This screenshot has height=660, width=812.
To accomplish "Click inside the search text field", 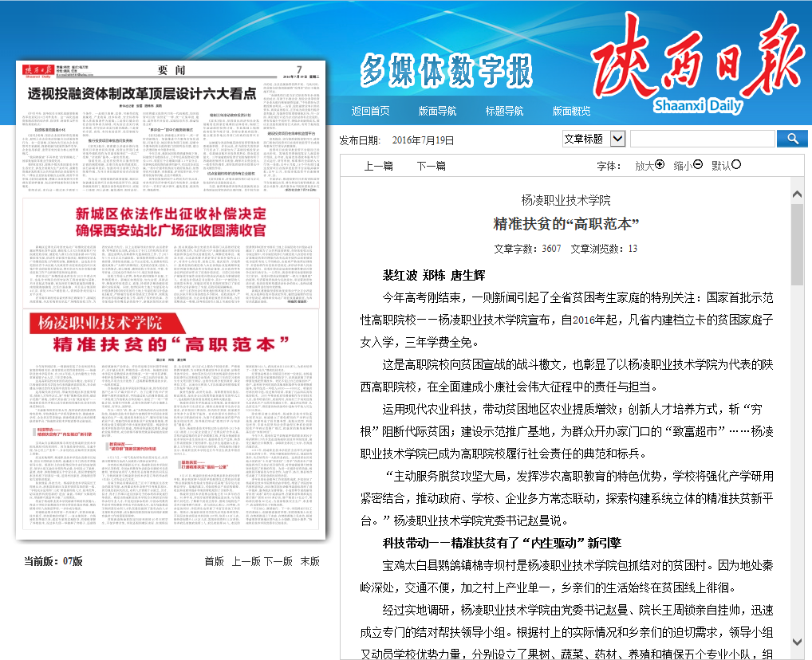I will click(x=702, y=139).
